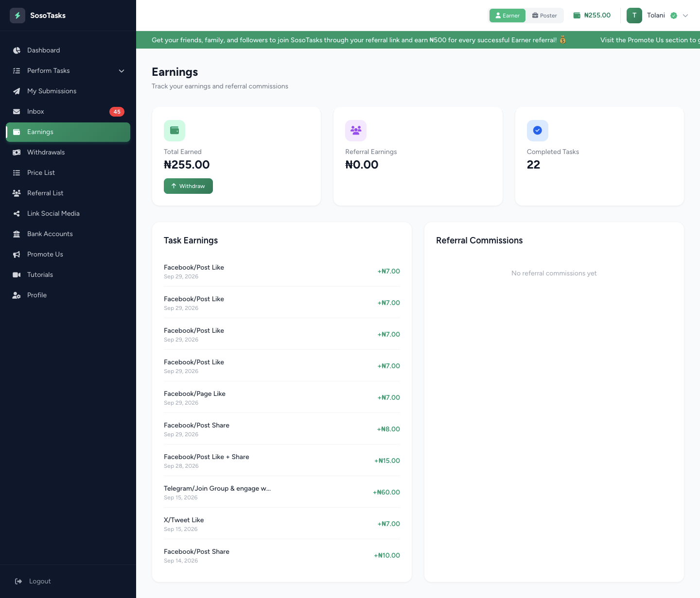Image resolution: width=700 pixels, height=598 pixels.
Task: Click the referral promotion banner text
Action: 359,40
